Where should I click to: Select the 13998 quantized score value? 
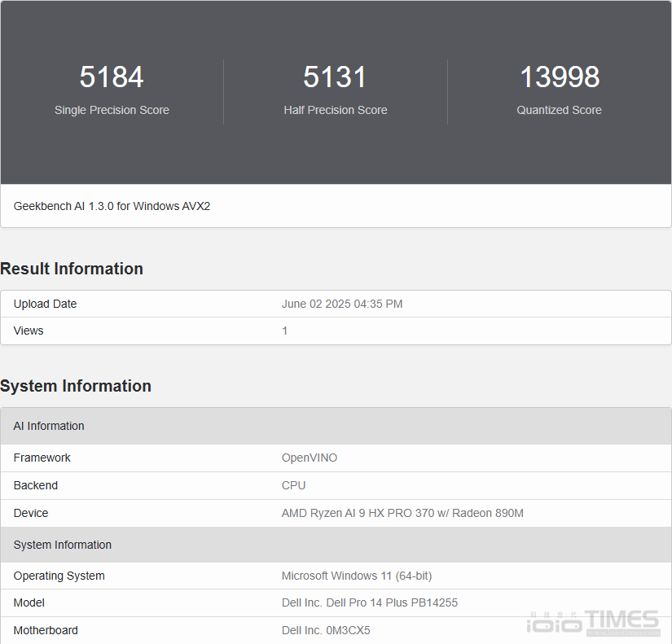tap(560, 77)
